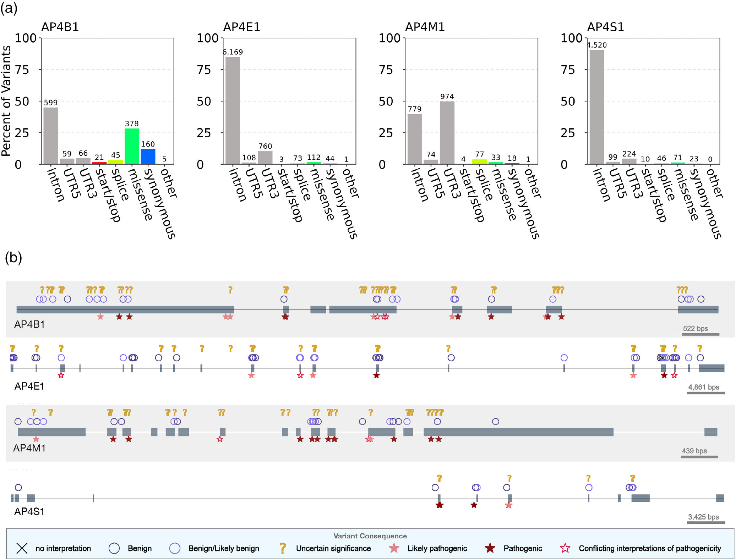
Task: Click the 'Uncertain significance' legend text
Action: tap(333, 548)
